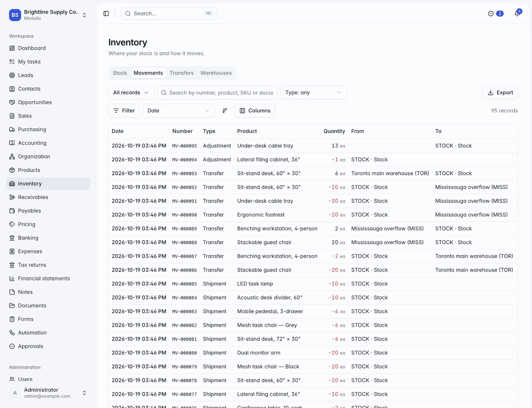Select the MV-000093 transfer row number
The image size is (532, 408).
click(184, 174)
